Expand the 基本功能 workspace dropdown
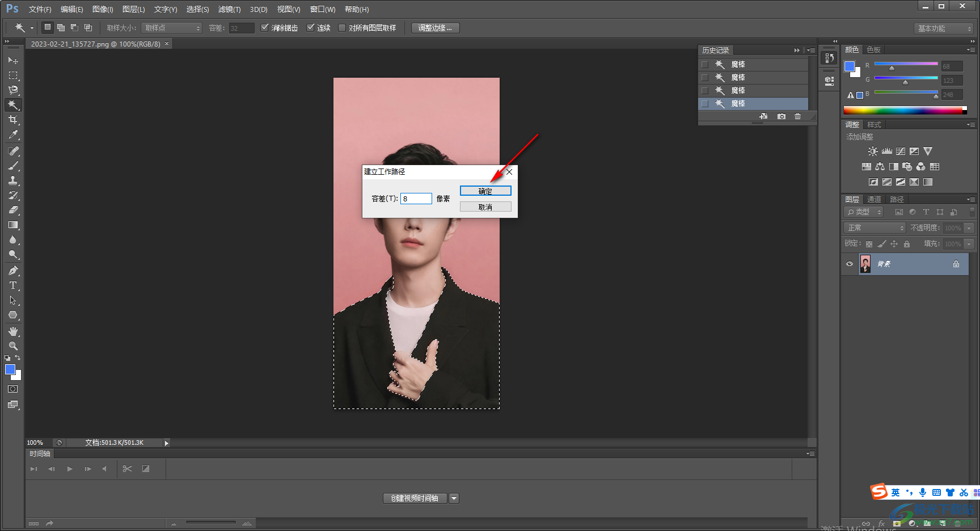The height and width of the screenshot is (531, 980). pos(944,28)
